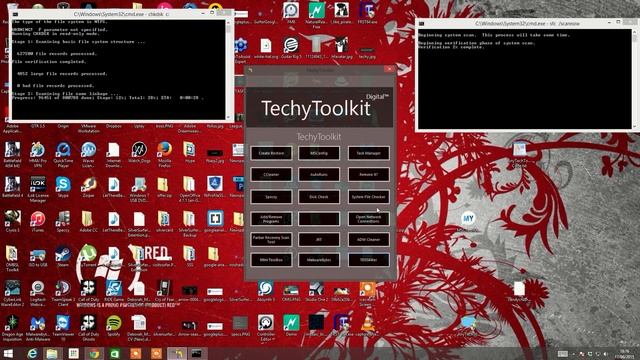Click TechyToolkit logo banner
Image resolution: width=640 pixels, height=360 pixels.
point(319,107)
